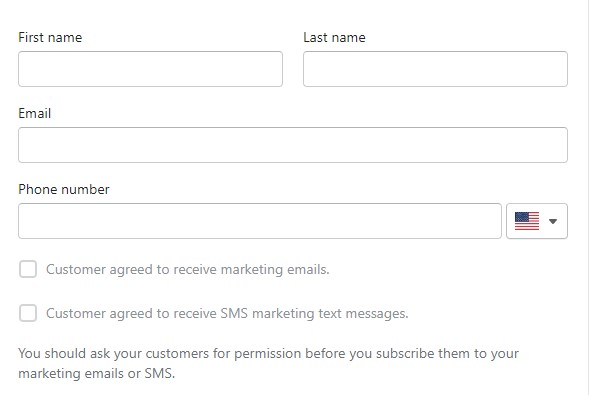Click the 'Customer agreed to receive marketing emails' label

point(187,270)
